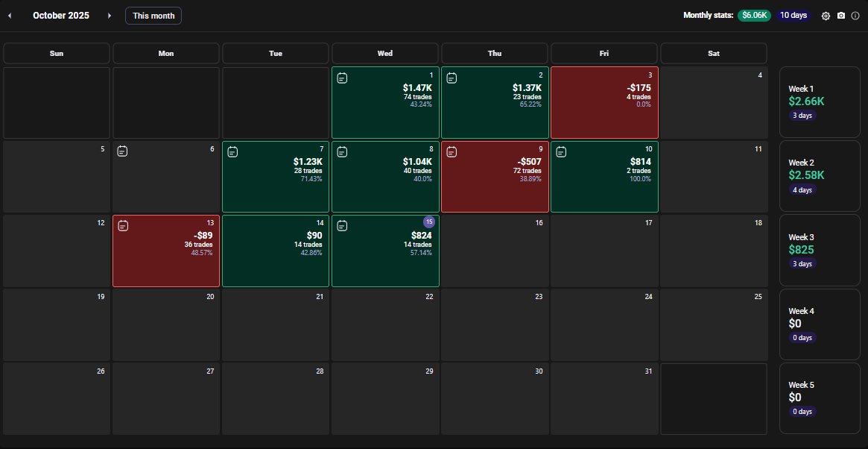Click the Sun column header
The image size is (868, 449).
(x=57, y=53)
